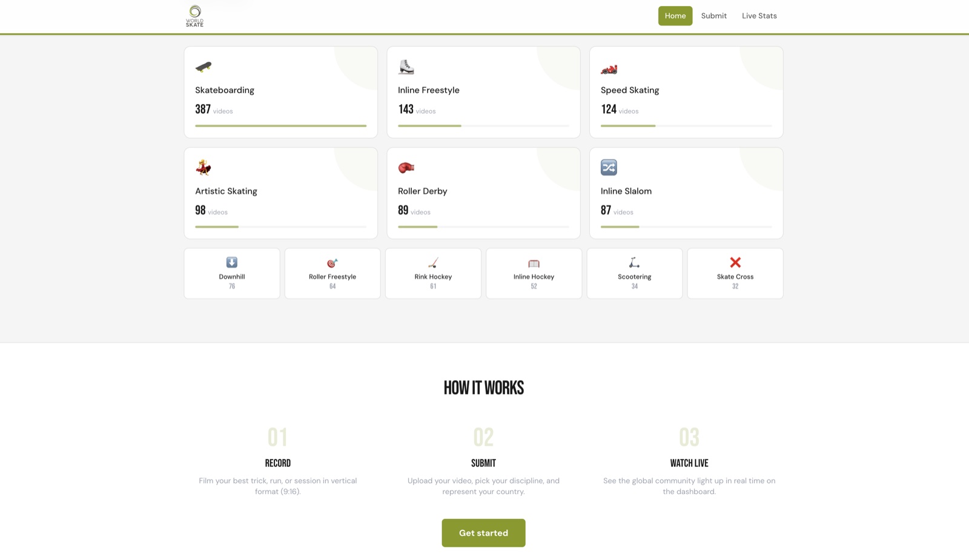This screenshot has height=560, width=969.
Task: Click the Inline Freestyle skate icon
Action: click(x=406, y=67)
